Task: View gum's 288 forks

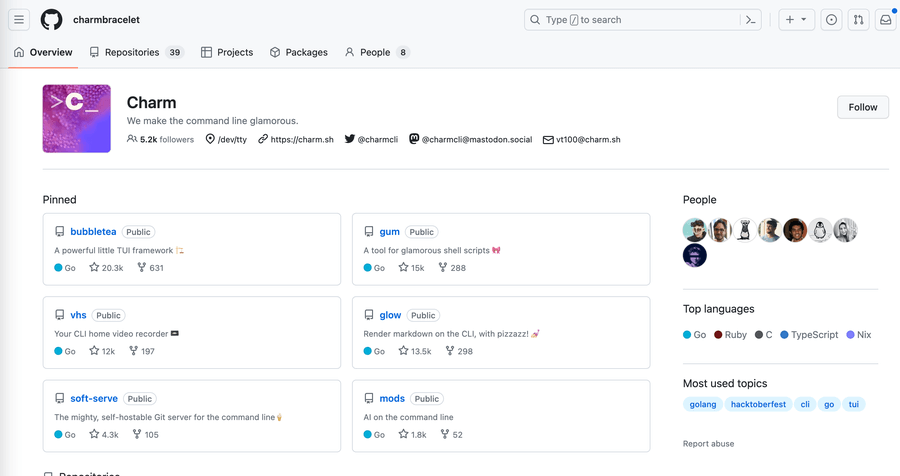Action: click(452, 268)
